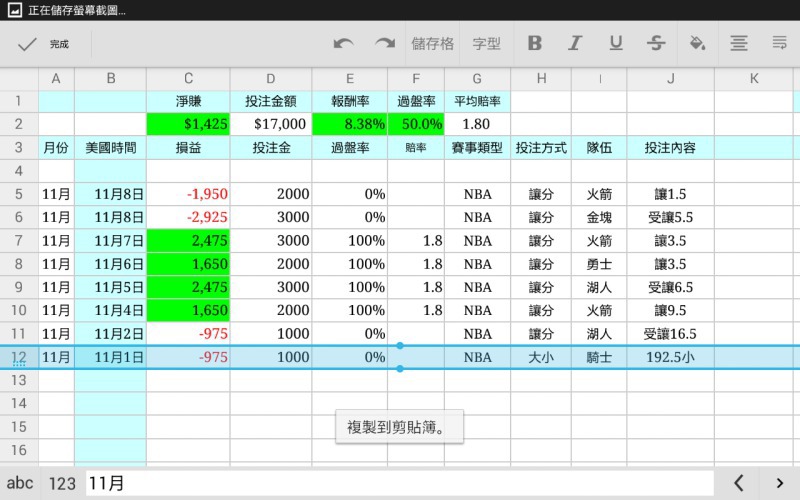
Task: Select column J header
Action: pyautogui.click(x=670, y=79)
